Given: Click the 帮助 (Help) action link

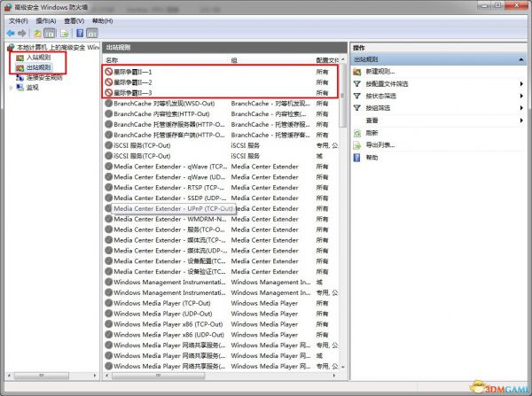Looking at the screenshot, I should click(372, 157).
